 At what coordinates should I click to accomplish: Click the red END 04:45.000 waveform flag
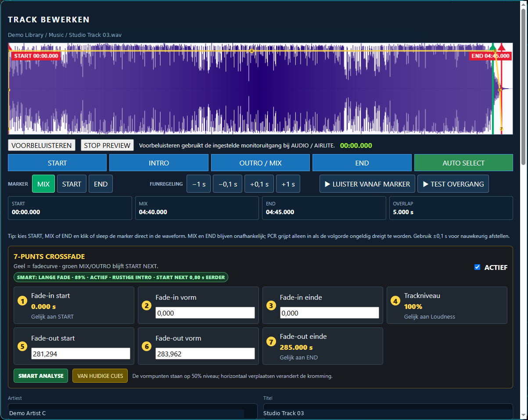coord(490,56)
